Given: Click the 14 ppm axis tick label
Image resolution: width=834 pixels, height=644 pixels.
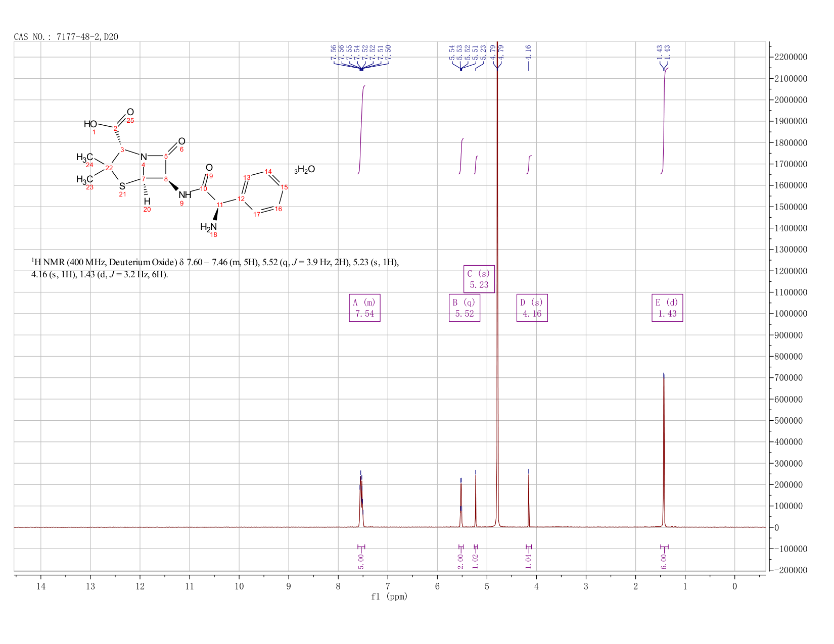Looking at the screenshot, I should [41, 586].
